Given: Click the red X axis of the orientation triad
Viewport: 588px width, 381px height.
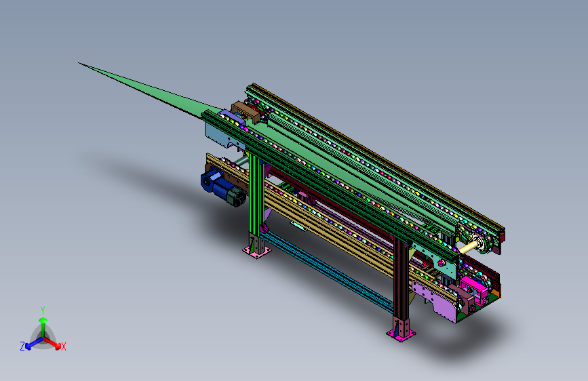Looking at the screenshot, I should click(x=53, y=343).
